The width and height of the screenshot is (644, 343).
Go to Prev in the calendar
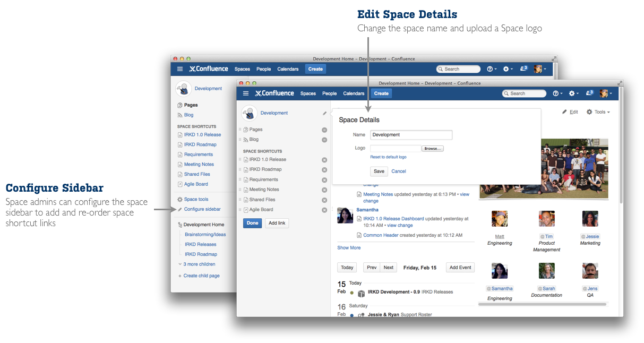372,268
